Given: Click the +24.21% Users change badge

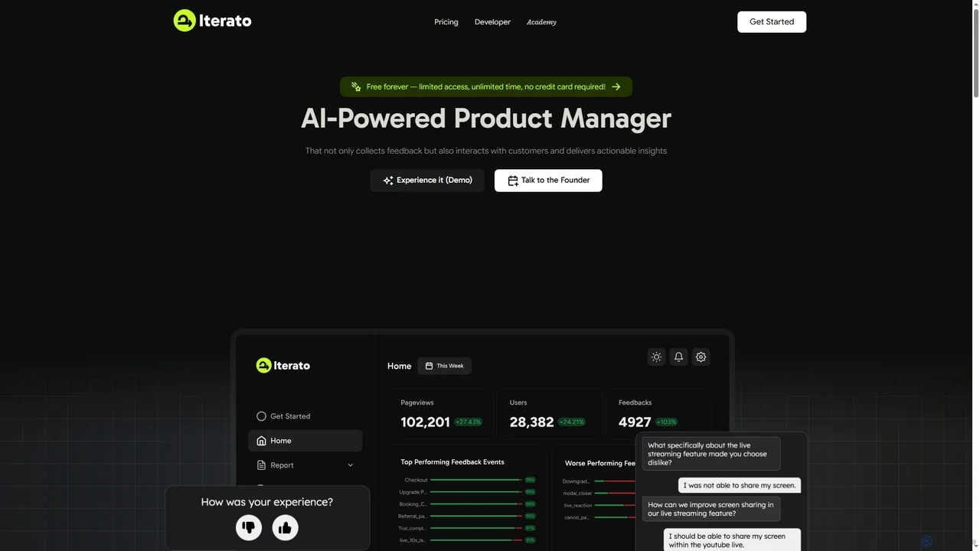Looking at the screenshot, I should point(572,422).
